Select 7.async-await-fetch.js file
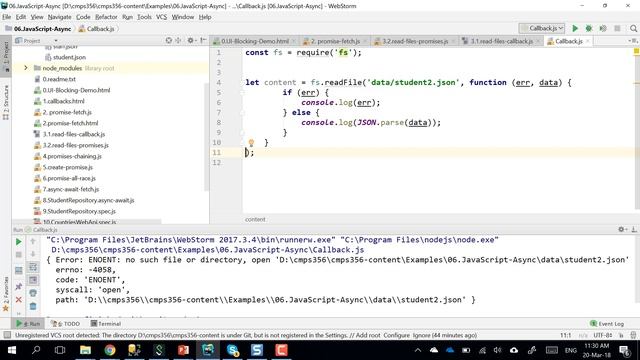This screenshot has height=360, width=640. [71, 189]
